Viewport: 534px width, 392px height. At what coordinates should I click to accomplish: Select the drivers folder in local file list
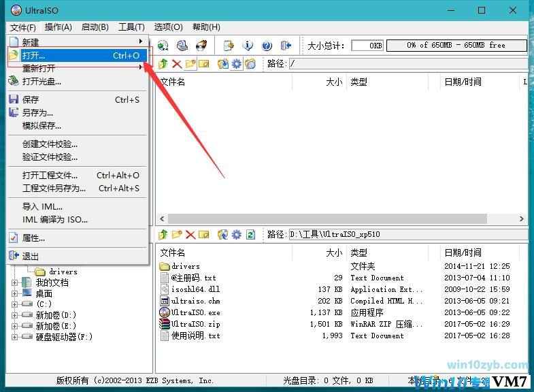[180, 266]
